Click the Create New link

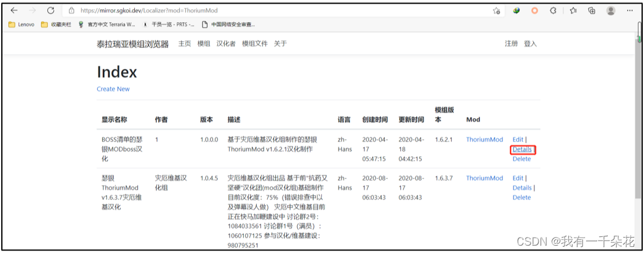(x=113, y=89)
